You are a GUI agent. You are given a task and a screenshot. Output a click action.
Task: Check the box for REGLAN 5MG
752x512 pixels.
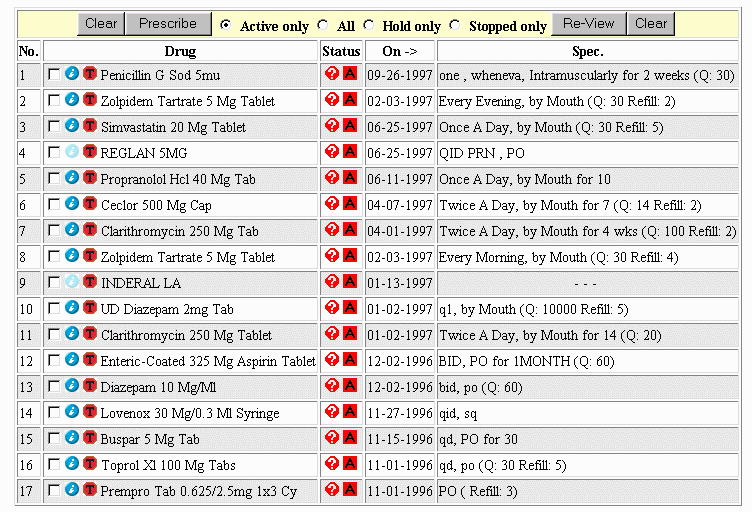54,153
